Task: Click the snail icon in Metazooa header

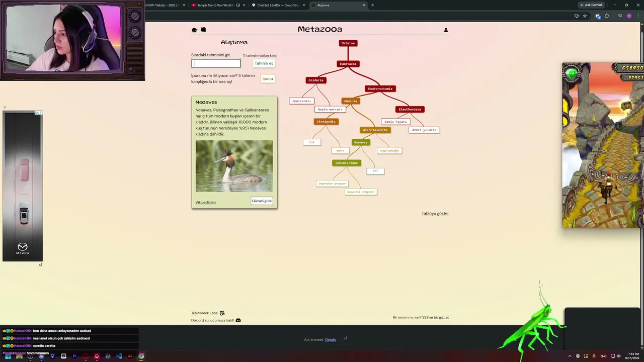Action: tap(203, 30)
